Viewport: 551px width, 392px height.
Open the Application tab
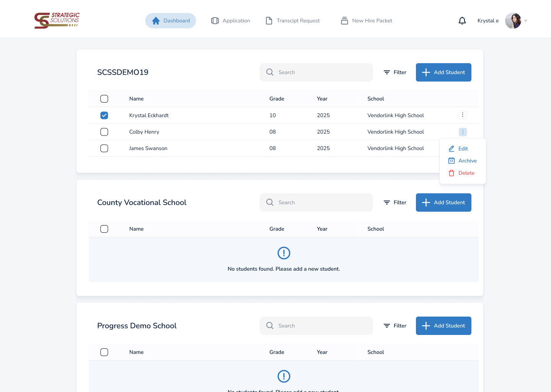point(230,21)
